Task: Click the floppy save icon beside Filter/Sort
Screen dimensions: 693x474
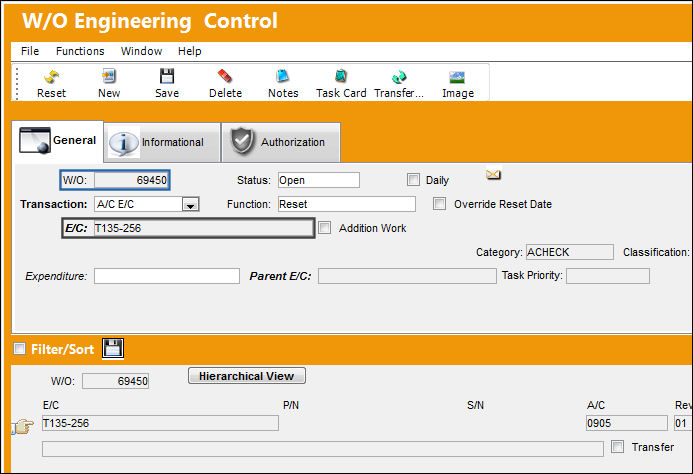Action: pos(113,348)
